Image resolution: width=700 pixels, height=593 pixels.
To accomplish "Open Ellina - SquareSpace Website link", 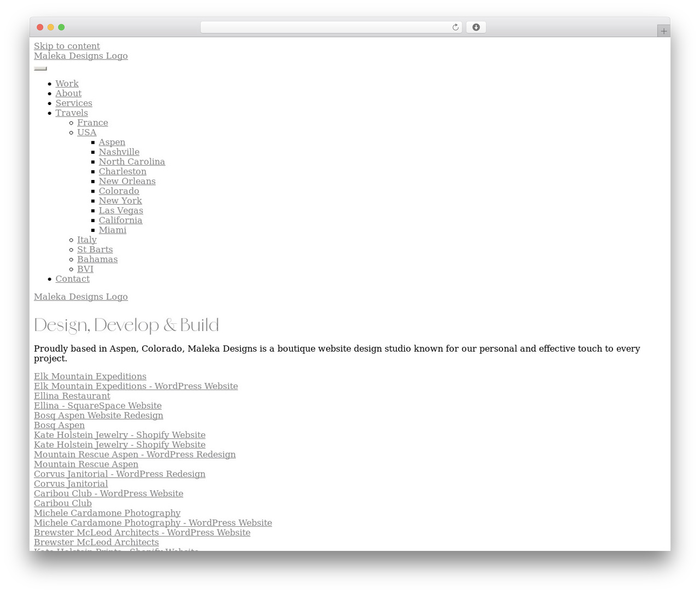I will (98, 406).
